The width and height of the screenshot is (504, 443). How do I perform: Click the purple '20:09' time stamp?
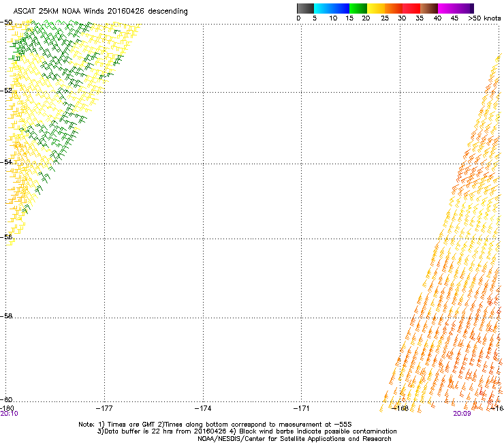[462, 414]
